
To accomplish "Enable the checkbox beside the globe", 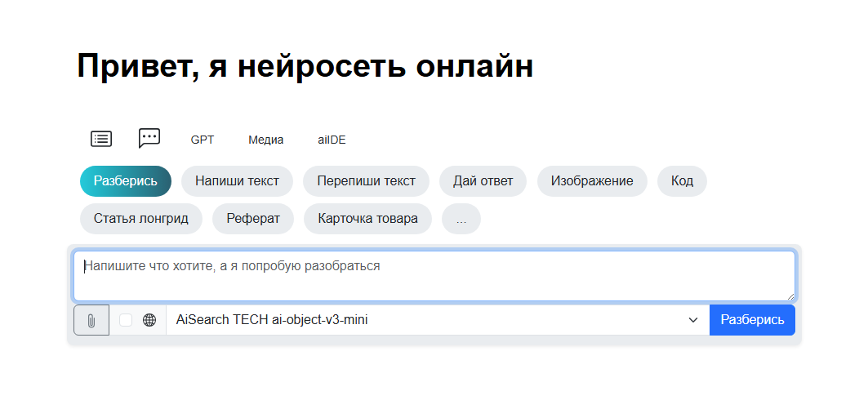I will pos(126,320).
